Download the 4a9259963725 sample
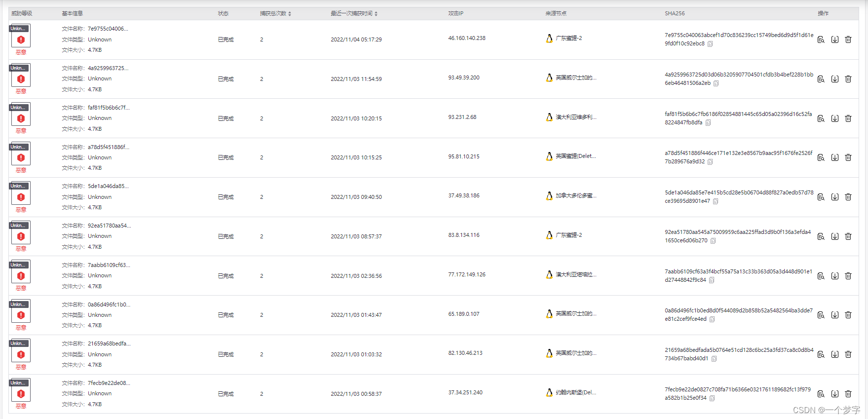Screen dimensions: 868x419 click(x=835, y=79)
